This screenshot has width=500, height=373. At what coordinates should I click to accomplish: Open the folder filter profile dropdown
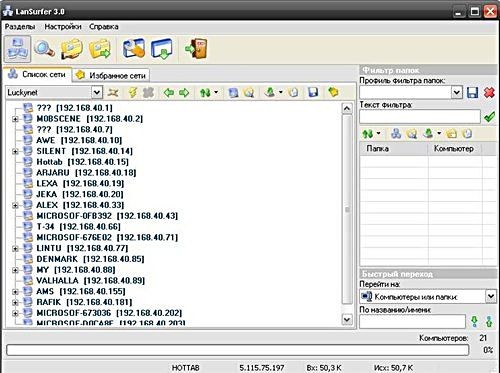click(x=457, y=92)
